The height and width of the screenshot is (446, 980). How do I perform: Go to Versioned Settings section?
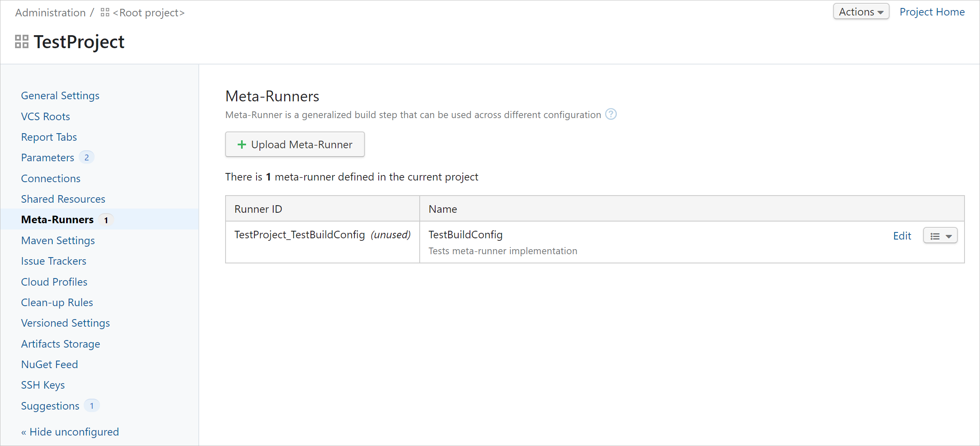click(x=66, y=323)
